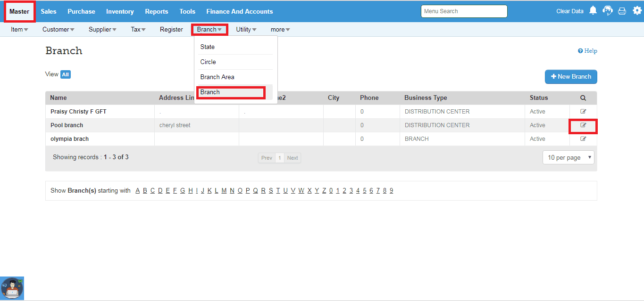Expand the Customer submenu
Viewport: 644px width, 301px height.
point(59,29)
